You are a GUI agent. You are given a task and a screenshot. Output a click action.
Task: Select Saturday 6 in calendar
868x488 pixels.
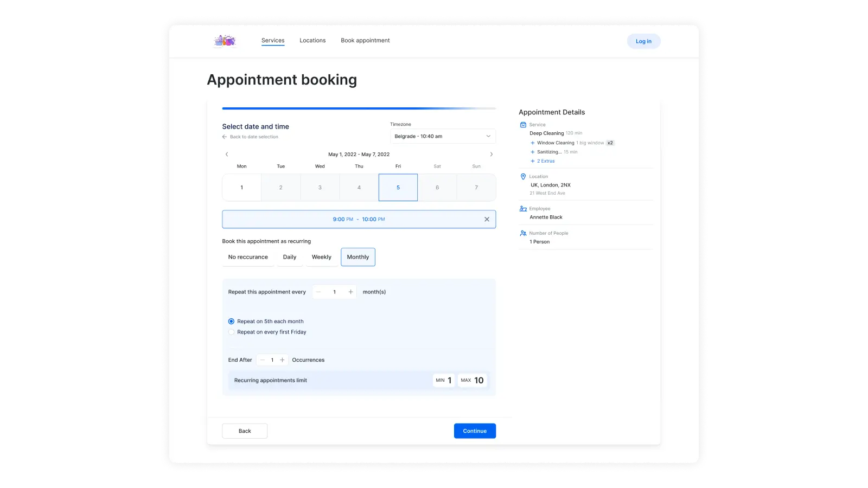[437, 188]
